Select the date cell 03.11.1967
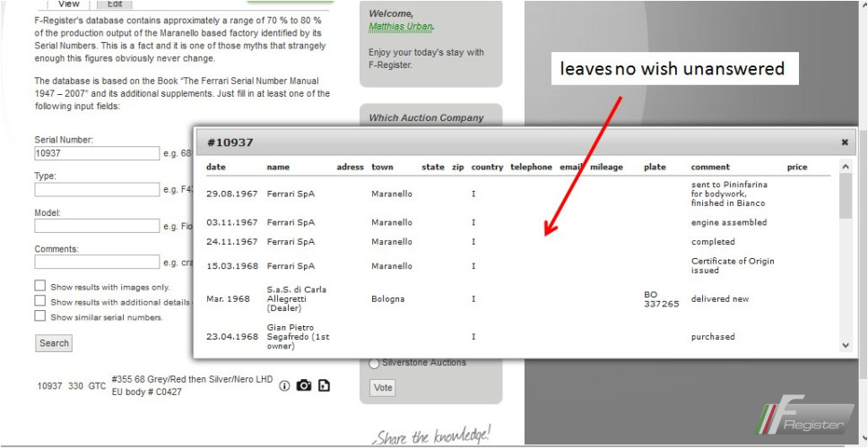Image resolution: width=868 pixels, height=448 pixels. [x=232, y=223]
